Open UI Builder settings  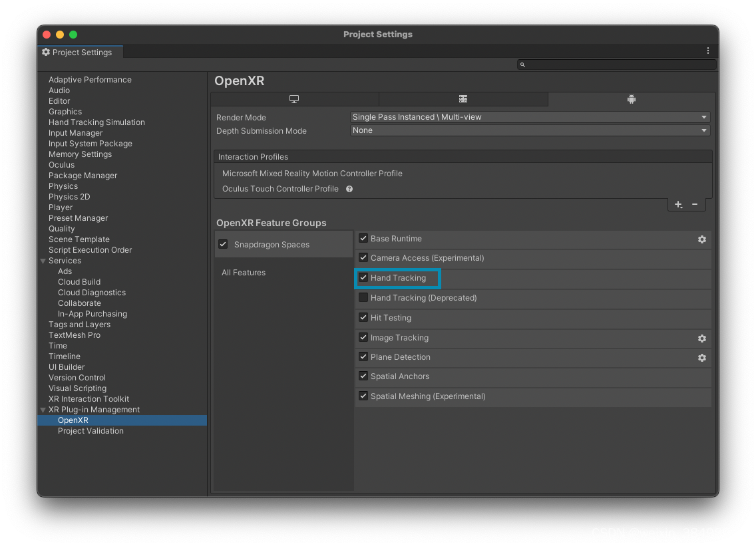click(67, 367)
